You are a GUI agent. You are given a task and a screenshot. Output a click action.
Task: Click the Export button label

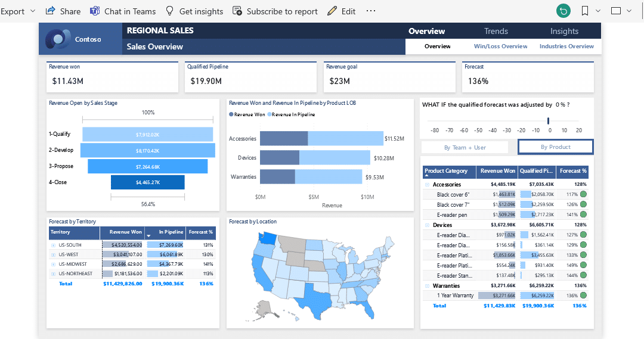point(13,11)
